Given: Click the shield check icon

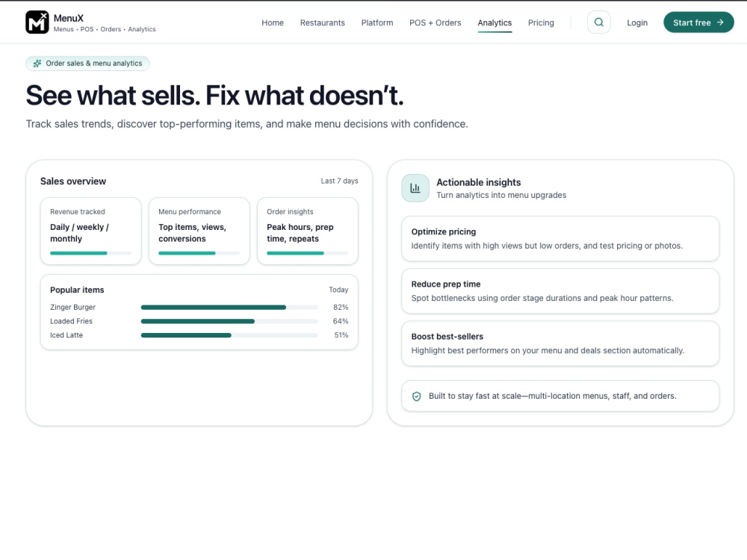Looking at the screenshot, I should pos(416,396).
